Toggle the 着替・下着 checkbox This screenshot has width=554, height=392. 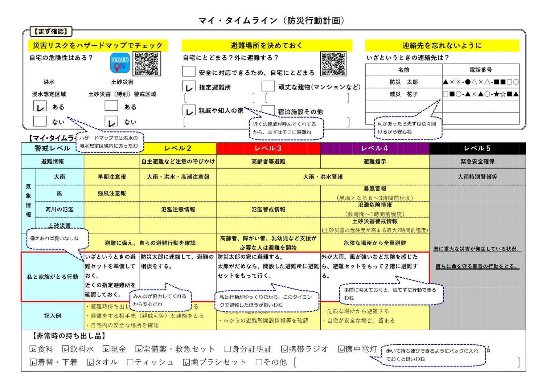tap(33, 362)
